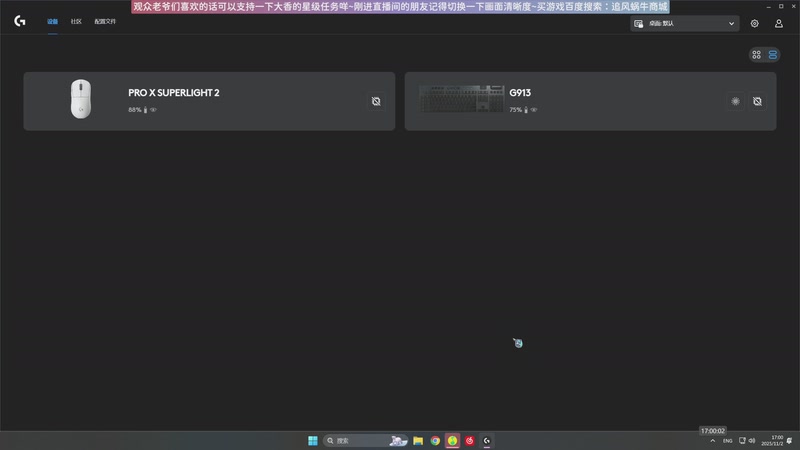Open the 社区 tab
The image size is (800, 450).
coord(76,21)
